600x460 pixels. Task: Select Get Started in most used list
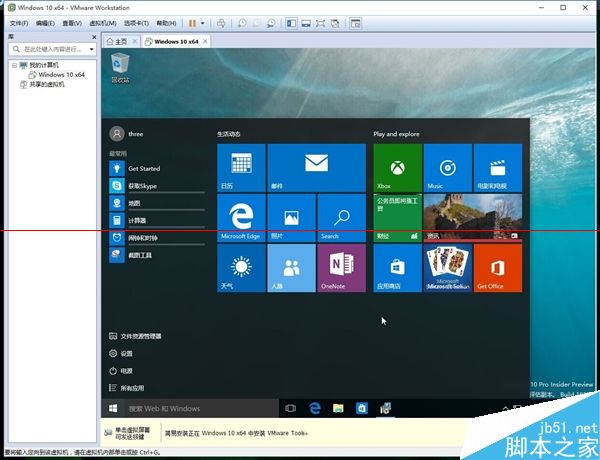point(144,169)
